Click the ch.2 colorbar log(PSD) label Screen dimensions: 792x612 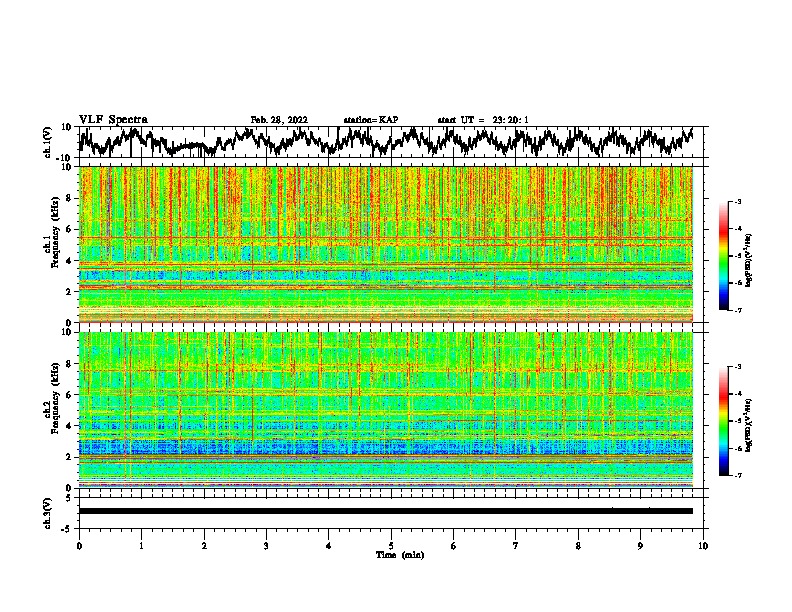749,425
